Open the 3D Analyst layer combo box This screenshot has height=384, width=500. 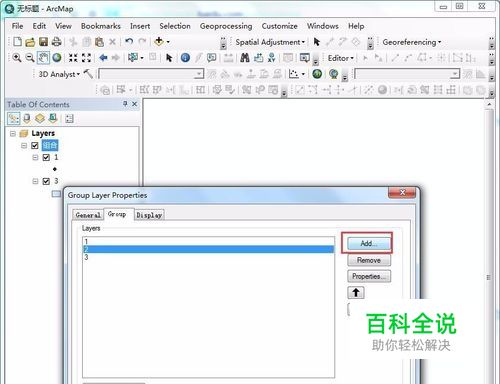151,74
